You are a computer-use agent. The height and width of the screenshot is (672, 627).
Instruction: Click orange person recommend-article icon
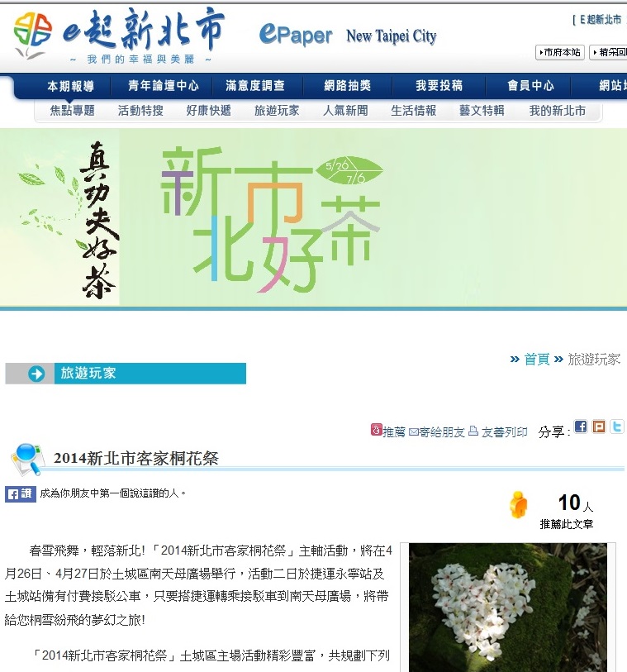(x=519, y=505)
